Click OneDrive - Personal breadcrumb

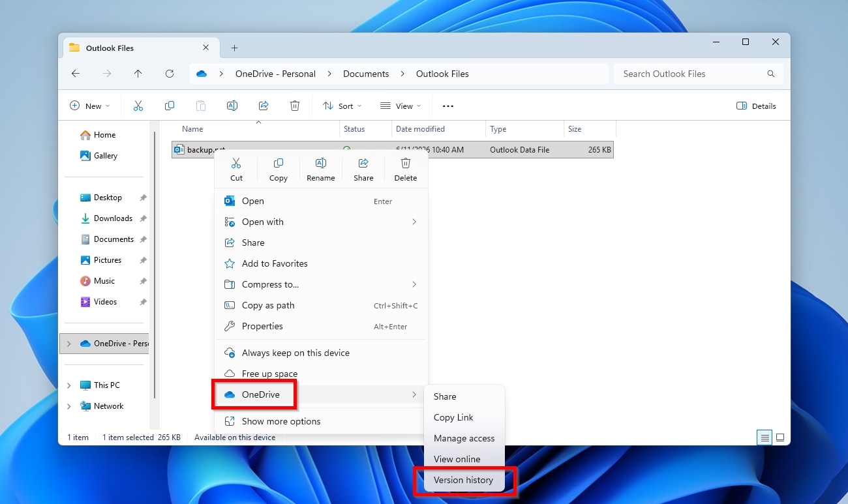(275, 74)
